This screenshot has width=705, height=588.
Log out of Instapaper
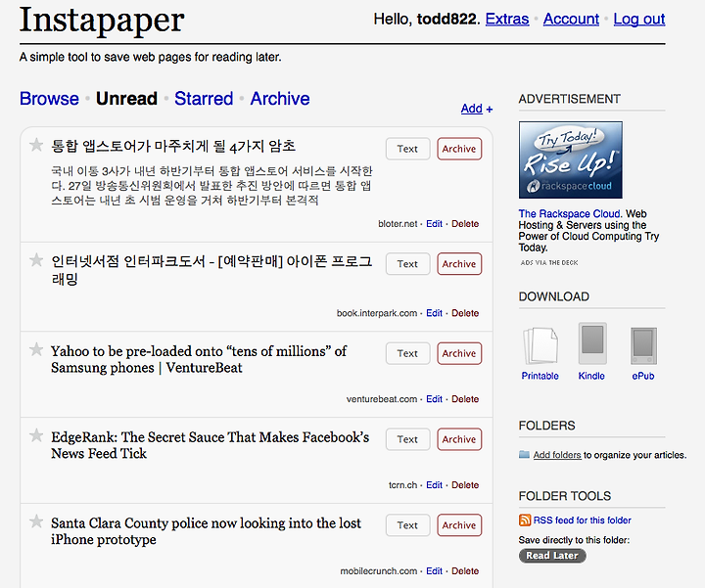click(x=638, y=19)
